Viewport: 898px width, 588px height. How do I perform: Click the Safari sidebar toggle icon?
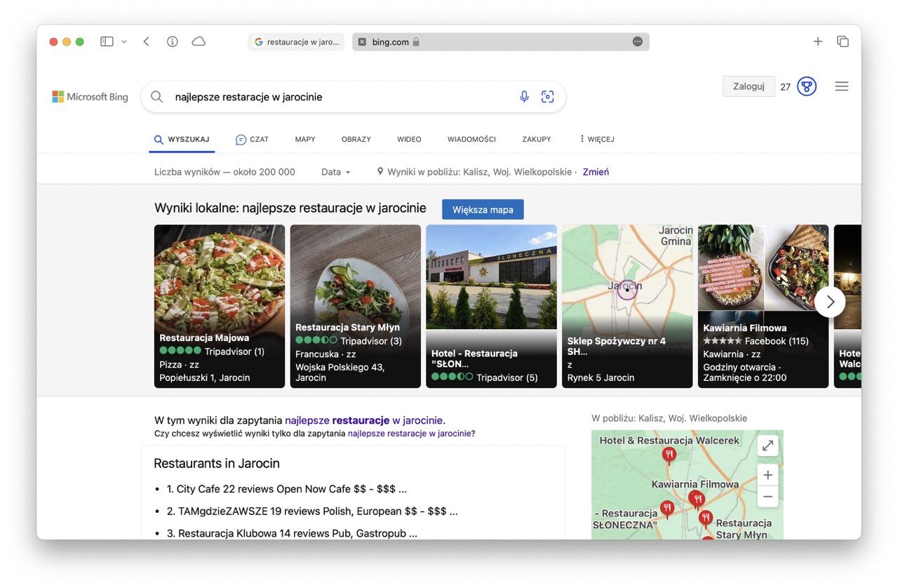pos(107,42)
